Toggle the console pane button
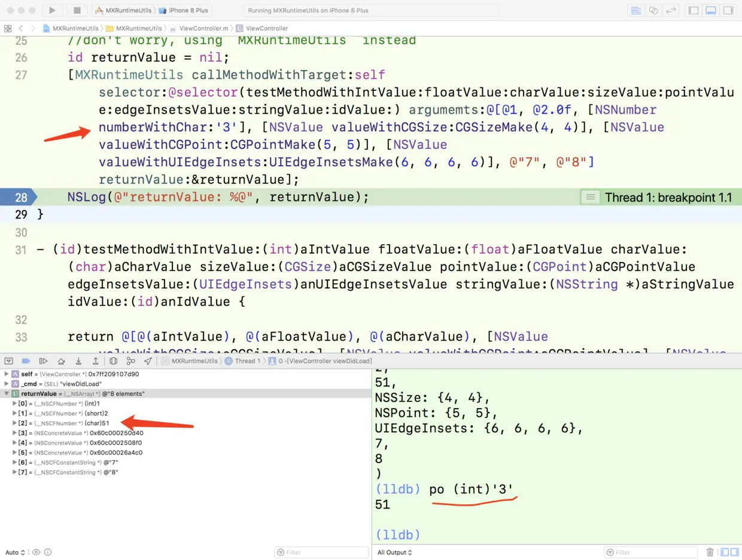742x560 pixels. click(x=734, y=552)
